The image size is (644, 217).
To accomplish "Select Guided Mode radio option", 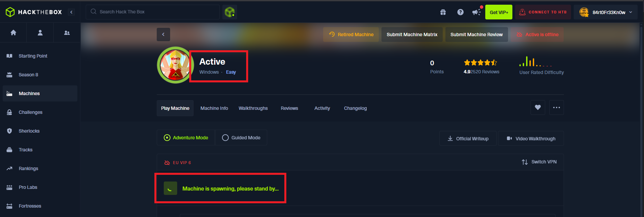I will (241, 138).
